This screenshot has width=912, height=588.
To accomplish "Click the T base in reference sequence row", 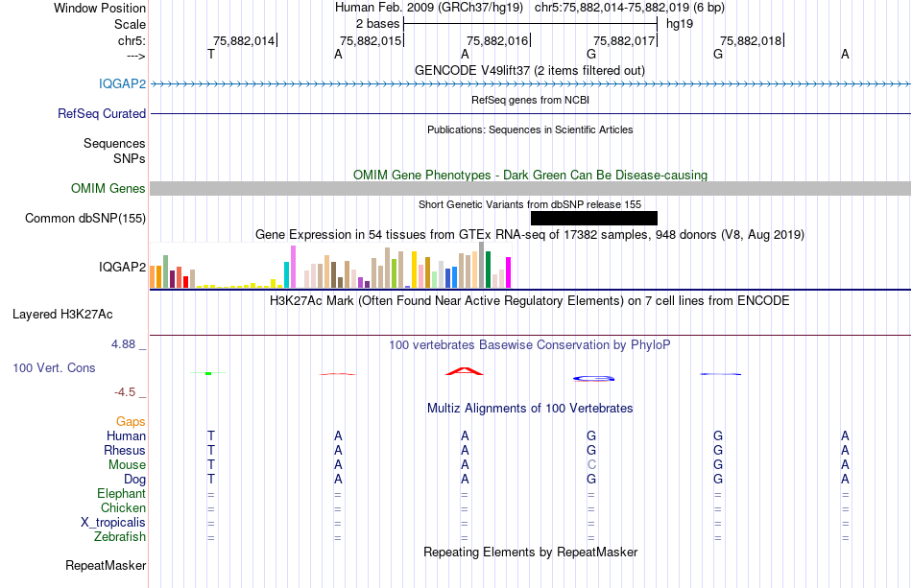I will click(x=211, y=54).
